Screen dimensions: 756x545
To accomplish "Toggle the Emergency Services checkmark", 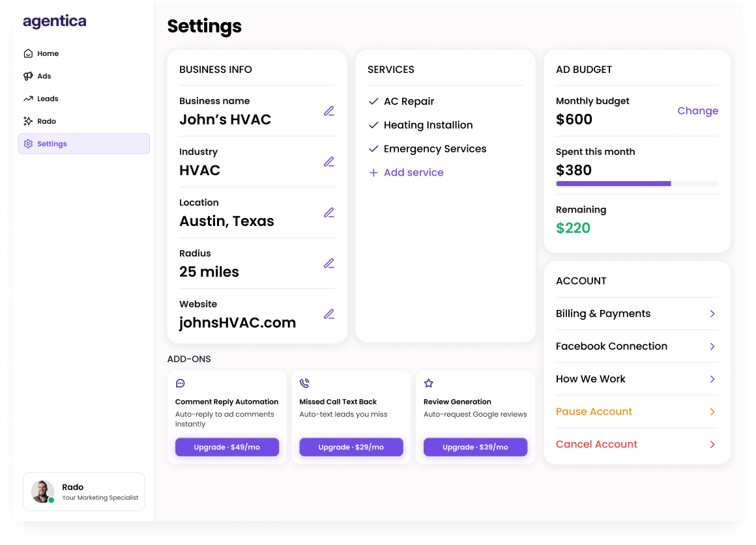I will tap(373, 148).
